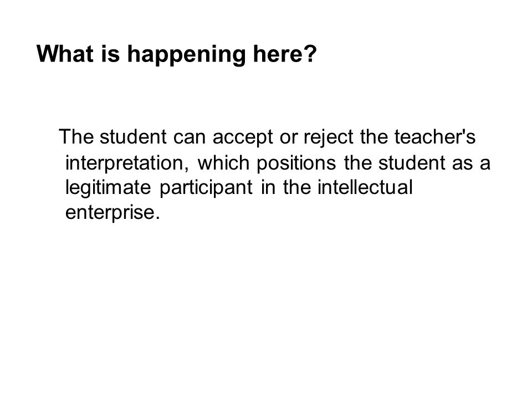
Task: Click the word 'in' before 'the intellectual'
Action: pyautogui.click(x=268, y=187)
